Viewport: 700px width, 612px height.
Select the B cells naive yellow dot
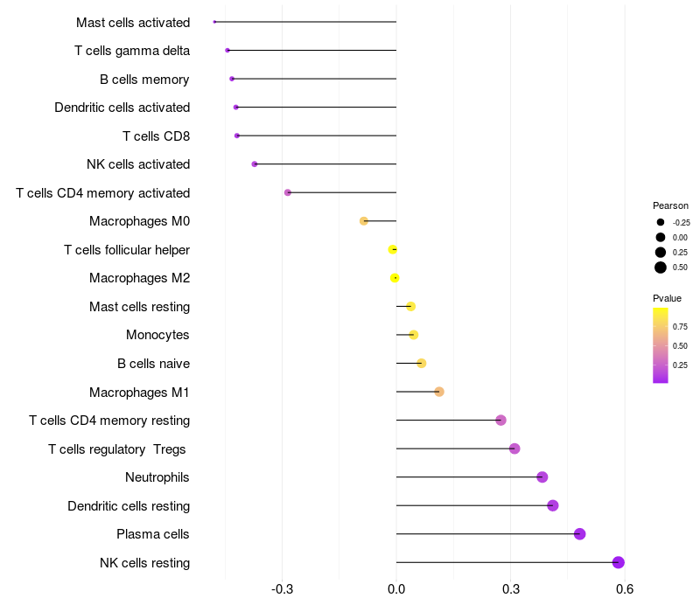click(x=422, y=363)
